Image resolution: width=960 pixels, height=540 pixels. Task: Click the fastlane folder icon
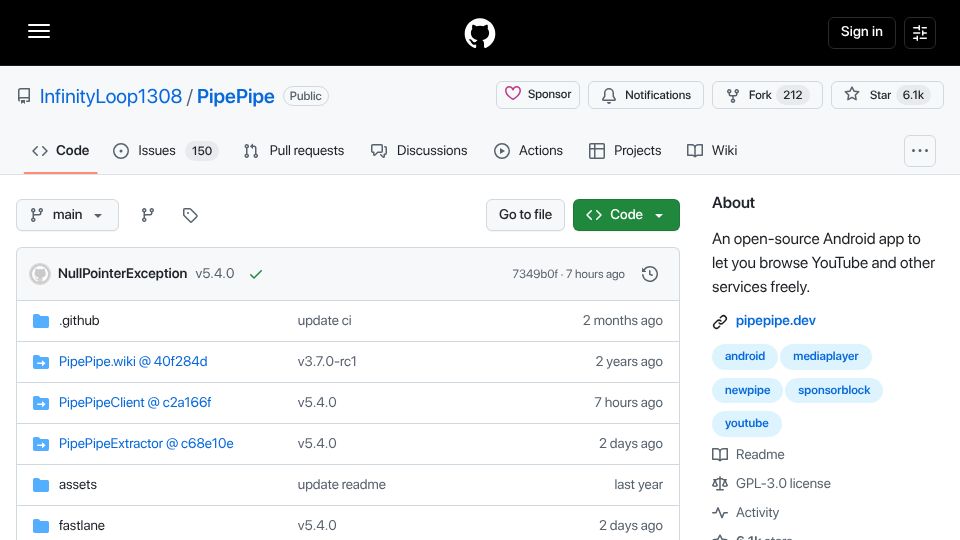[x=41, y=526]
